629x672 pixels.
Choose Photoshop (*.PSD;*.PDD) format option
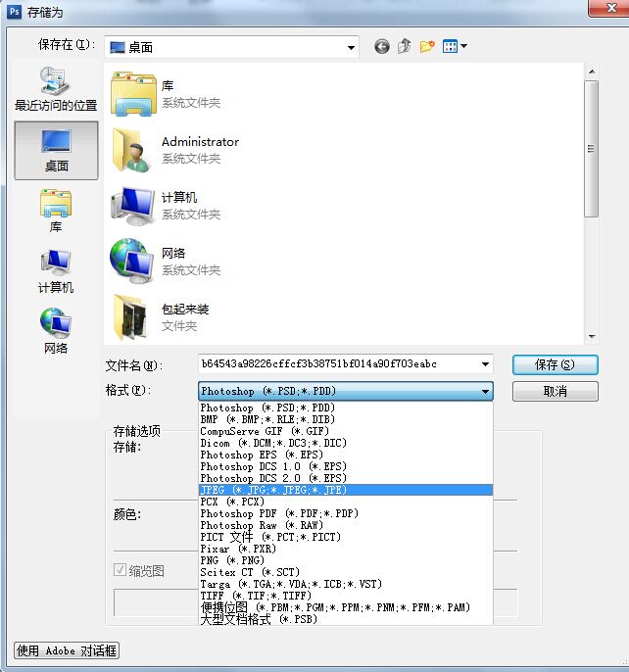[346, 408]
